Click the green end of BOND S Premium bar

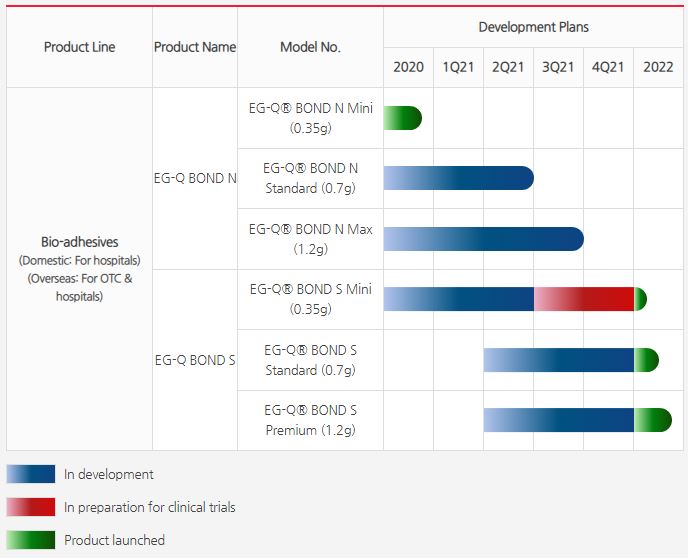tap(652, 420)
